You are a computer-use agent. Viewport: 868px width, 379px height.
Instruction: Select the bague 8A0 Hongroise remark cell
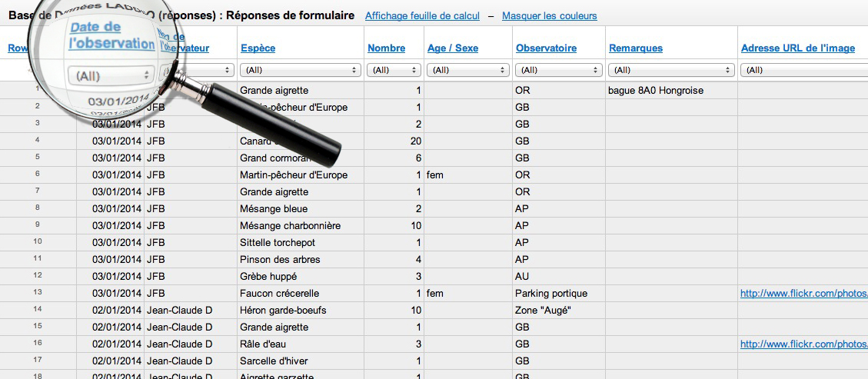coord(656,90)
